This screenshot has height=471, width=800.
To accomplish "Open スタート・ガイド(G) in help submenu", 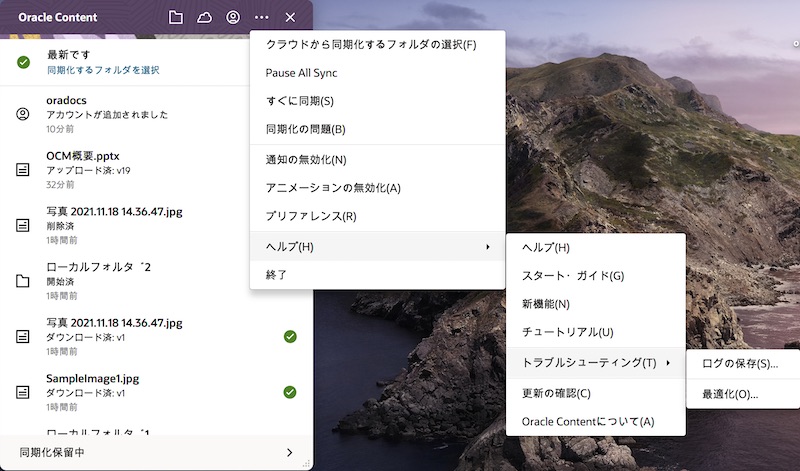I will pyautogui.click(x=595, y=276).
